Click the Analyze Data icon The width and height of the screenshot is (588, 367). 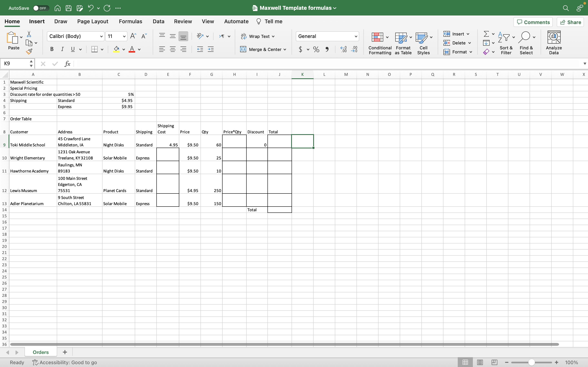pyautogui.click(x=553, y=37)
